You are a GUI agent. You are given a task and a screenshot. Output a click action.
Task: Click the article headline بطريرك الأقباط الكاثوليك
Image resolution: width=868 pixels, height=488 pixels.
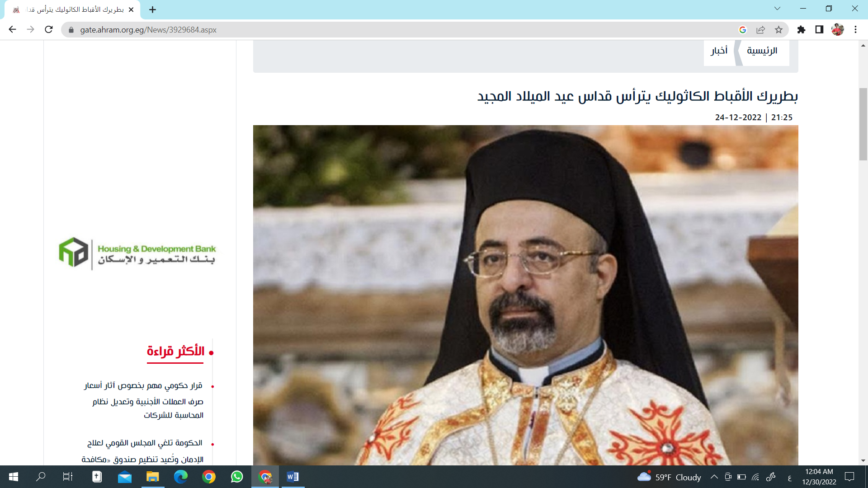pos(637,96)
